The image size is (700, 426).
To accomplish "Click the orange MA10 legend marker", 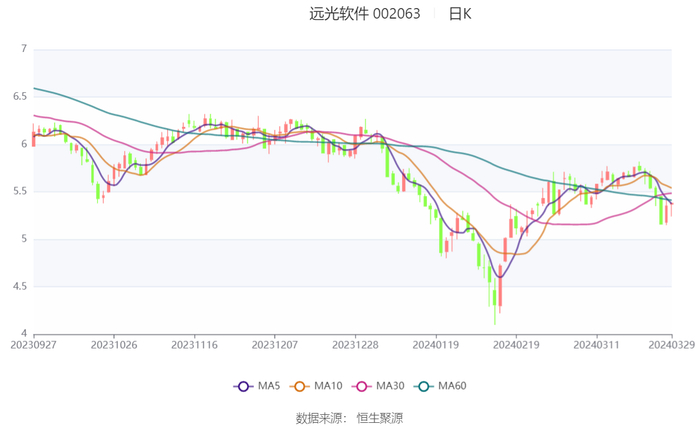I will (299, 386).
